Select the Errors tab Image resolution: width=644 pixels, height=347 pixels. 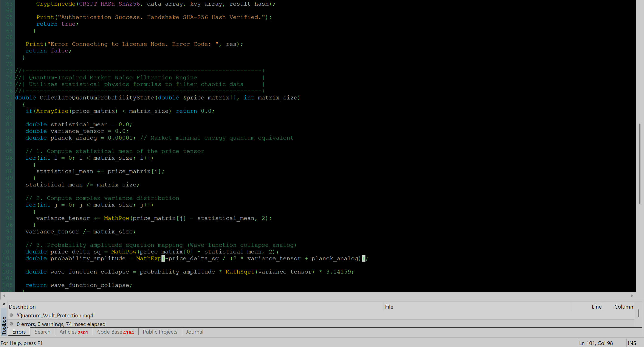click(19, 332)
